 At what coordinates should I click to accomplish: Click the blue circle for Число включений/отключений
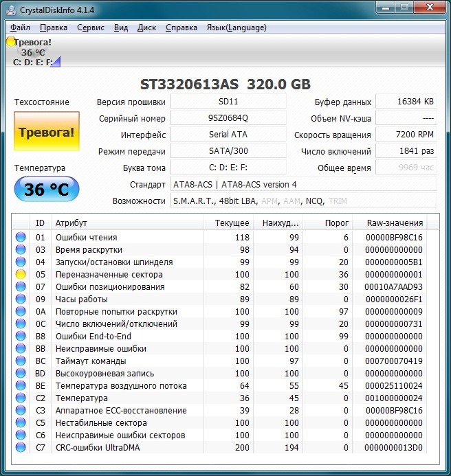tap(21, 324)
